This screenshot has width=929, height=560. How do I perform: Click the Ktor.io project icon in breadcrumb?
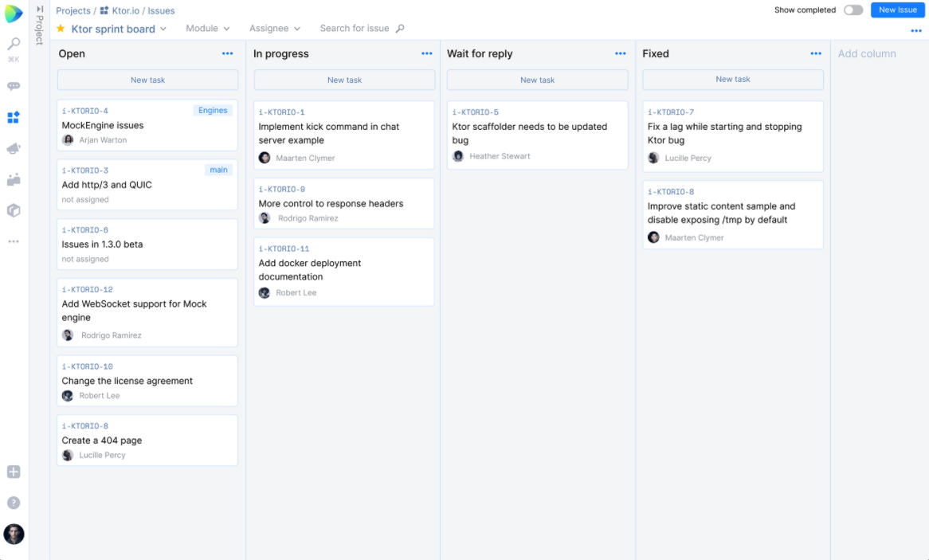tap(104, 10)
